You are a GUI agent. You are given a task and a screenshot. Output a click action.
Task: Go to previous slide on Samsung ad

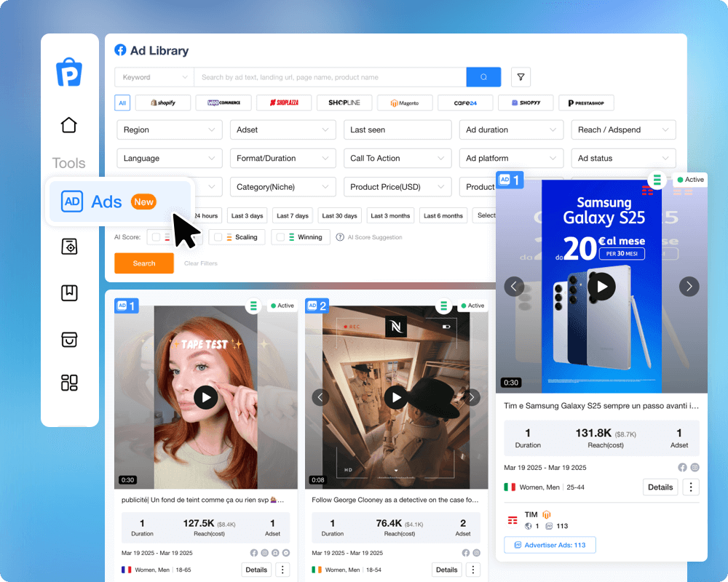514,287
